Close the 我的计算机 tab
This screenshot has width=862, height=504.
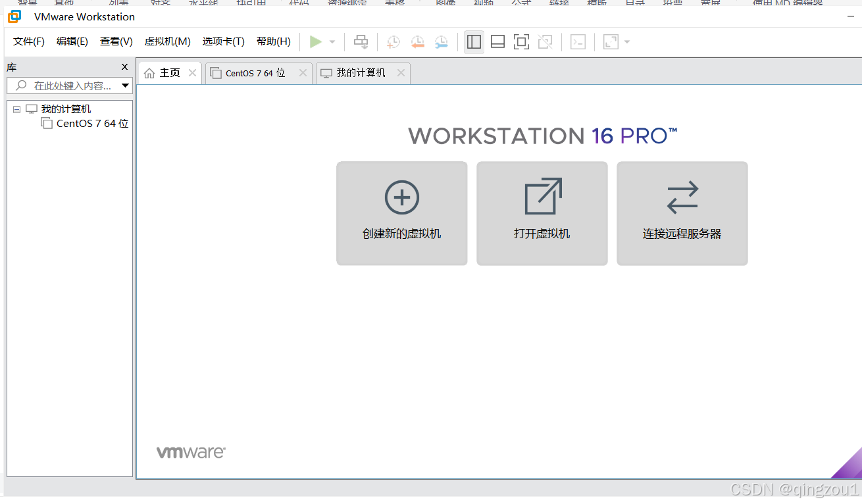401,73
